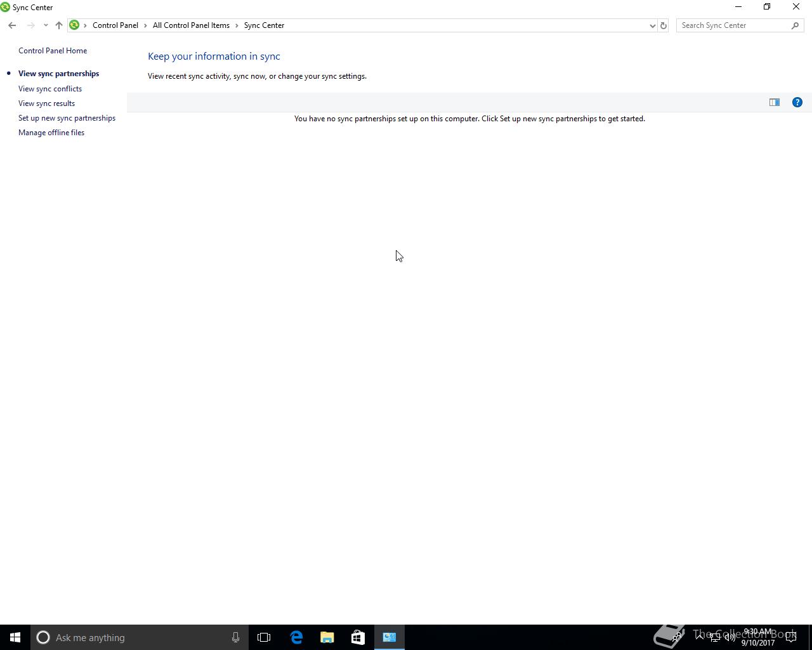The width and height of the screenshot is (812, 650).
Task: Open the Windows Start menu
Action: 15,637
